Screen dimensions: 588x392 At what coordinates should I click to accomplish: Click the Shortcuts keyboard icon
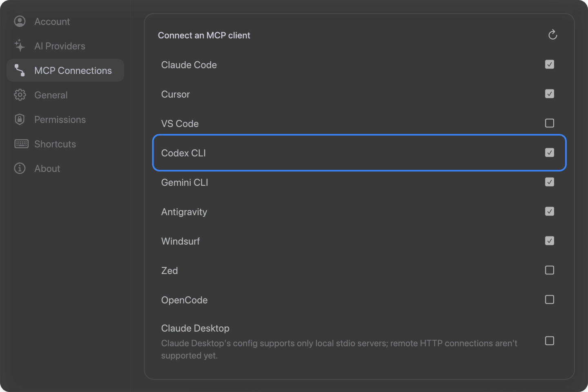point(21,144)
